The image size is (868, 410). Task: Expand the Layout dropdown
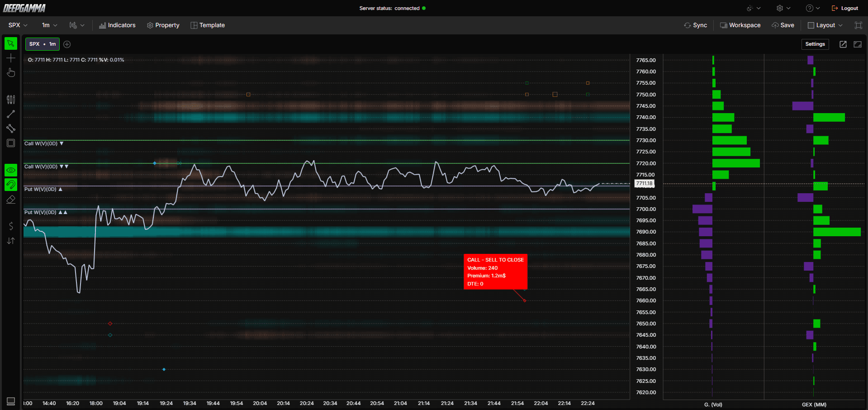[825, 25]
